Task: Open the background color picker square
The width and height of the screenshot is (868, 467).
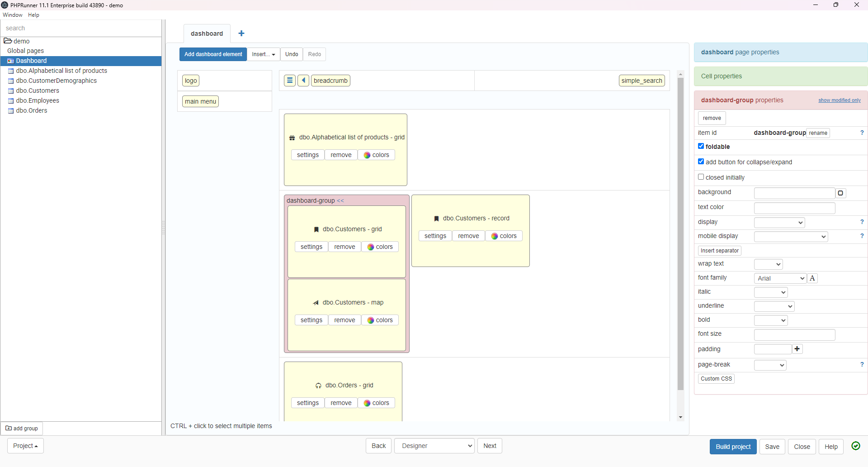Action: (x=840, y=193)
